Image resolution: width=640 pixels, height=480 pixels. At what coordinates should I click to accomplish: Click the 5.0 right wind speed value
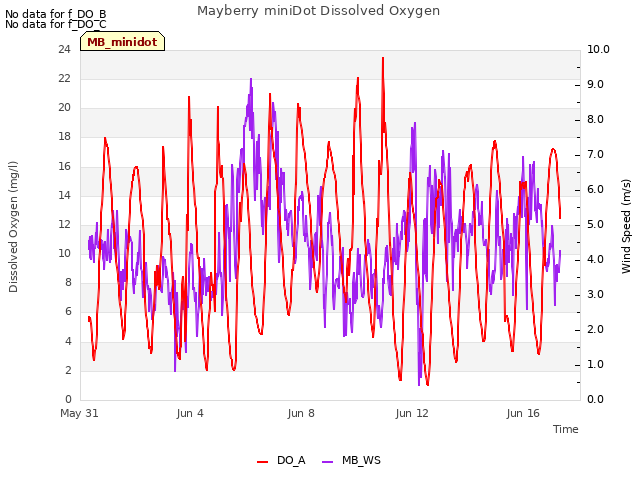[595, 224]
